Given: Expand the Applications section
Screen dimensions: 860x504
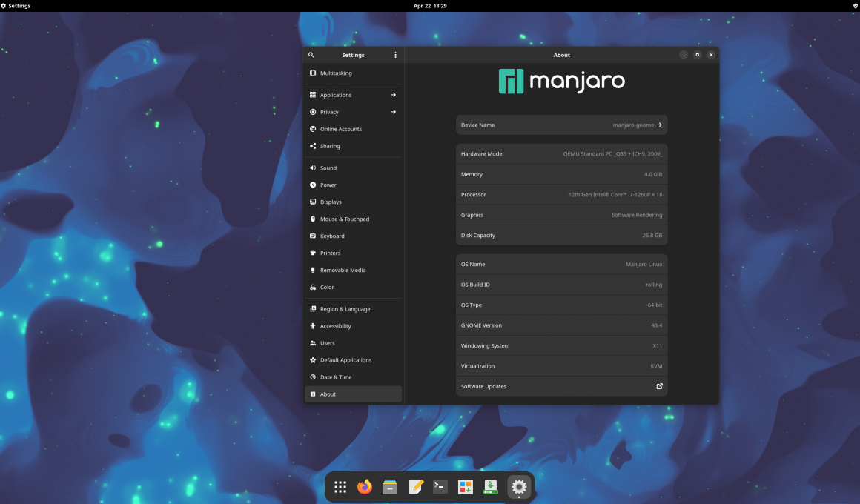Looking at the screenshot, I should click(353, 95).
